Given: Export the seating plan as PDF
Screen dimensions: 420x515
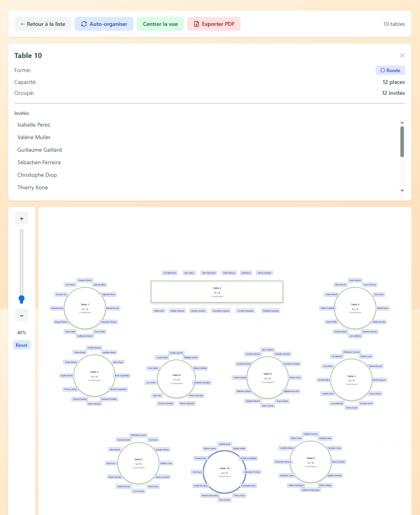Looking at the screenshot, I should click(x=214, y=24).
